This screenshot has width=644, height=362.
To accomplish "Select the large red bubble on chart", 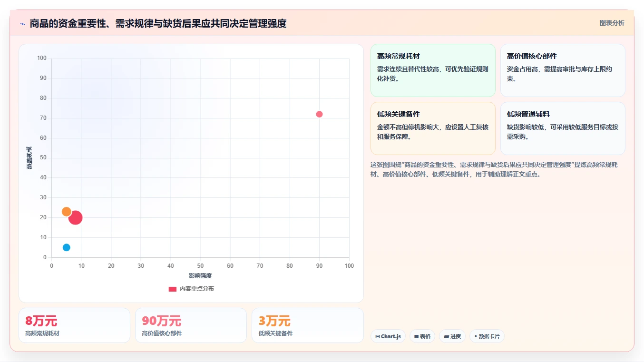I will [75, 218].
